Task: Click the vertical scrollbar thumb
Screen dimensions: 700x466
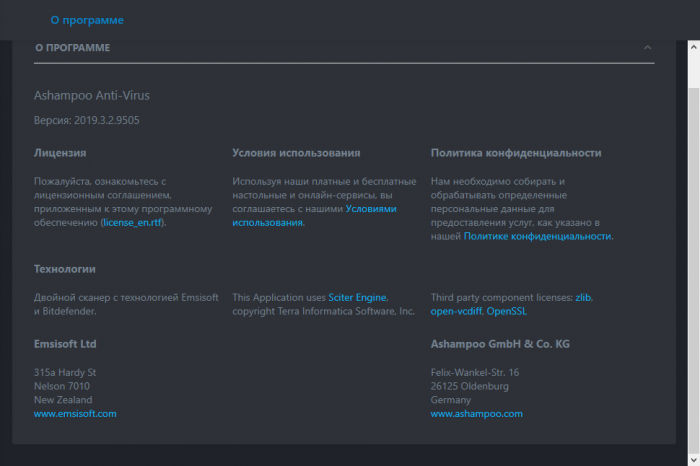Action: (x=693, y=250)
